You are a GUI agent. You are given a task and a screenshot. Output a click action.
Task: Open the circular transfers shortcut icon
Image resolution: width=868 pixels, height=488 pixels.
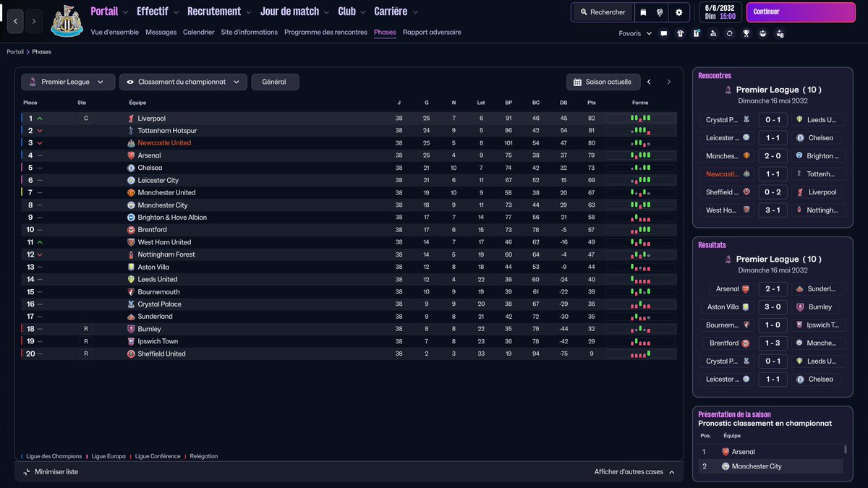coord(730,33)
